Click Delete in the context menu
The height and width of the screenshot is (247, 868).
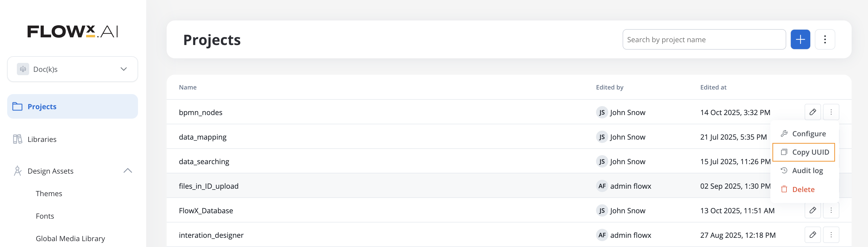point(803,189)
